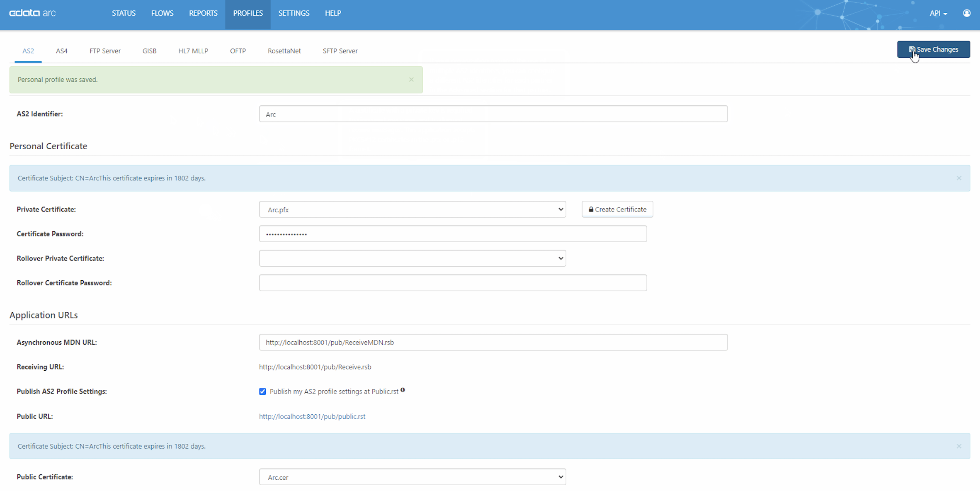Open the user account icon top right

967,13
